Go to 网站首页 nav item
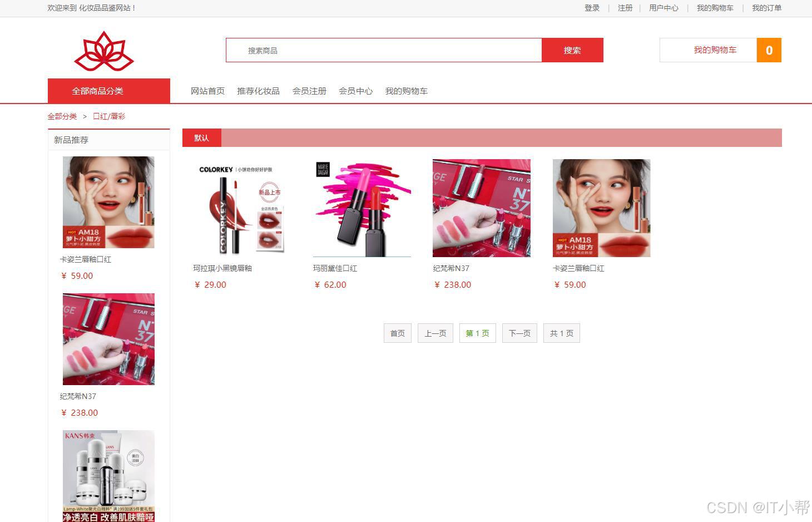The width and height of the screenshot is (812, 522). pyautogui.click(x=207, y=91)
